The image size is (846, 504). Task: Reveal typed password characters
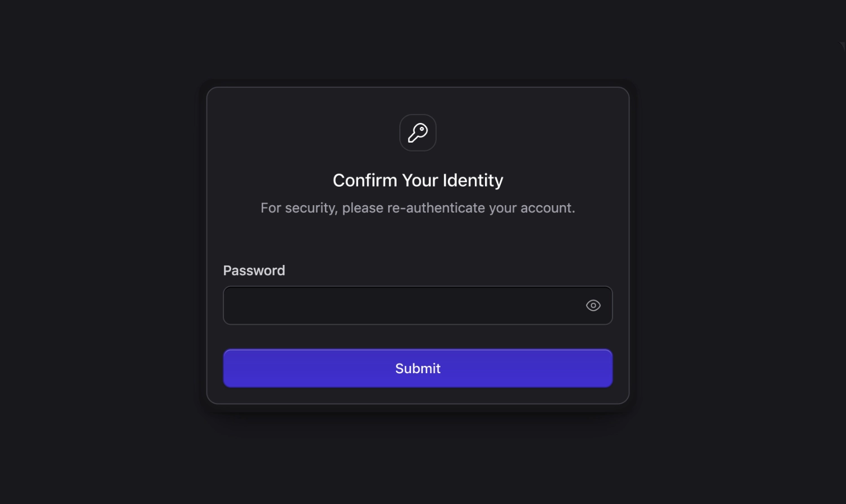tap(593, 306)
